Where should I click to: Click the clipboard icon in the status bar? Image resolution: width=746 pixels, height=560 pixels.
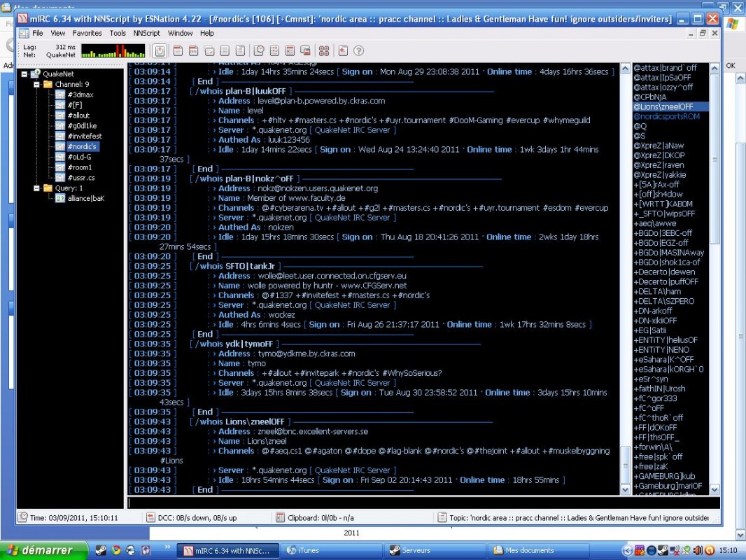(x=280, y=518)
